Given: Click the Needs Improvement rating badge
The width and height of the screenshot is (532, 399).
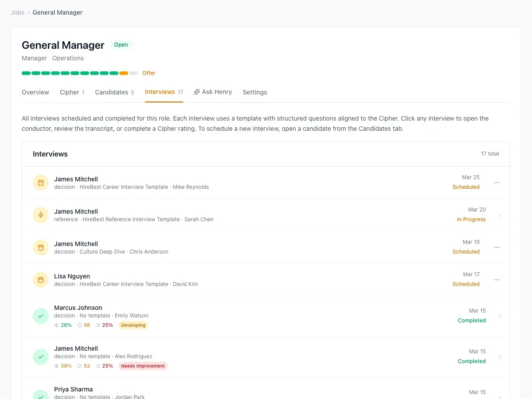Looking at the screenshot, I should point(143,366).
